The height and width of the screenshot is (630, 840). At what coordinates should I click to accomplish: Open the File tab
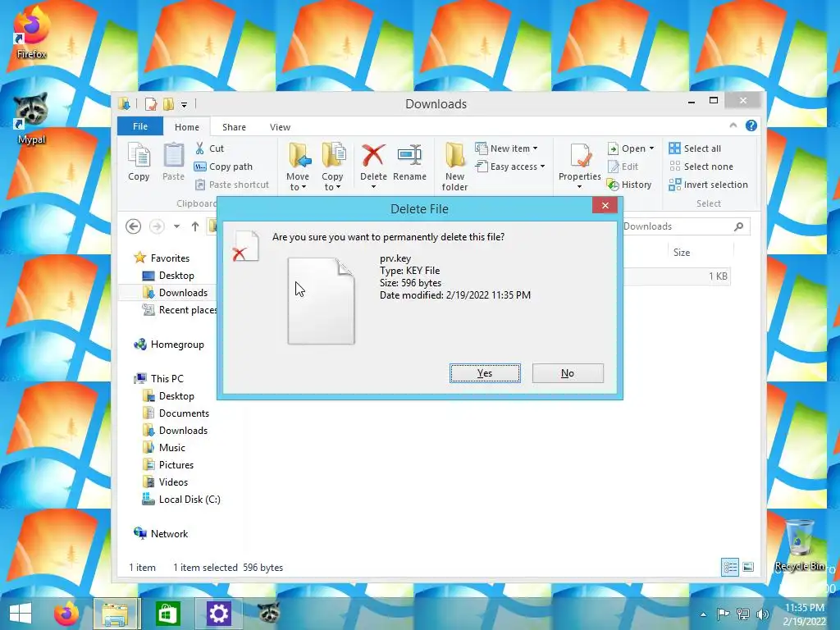(140, 126)
